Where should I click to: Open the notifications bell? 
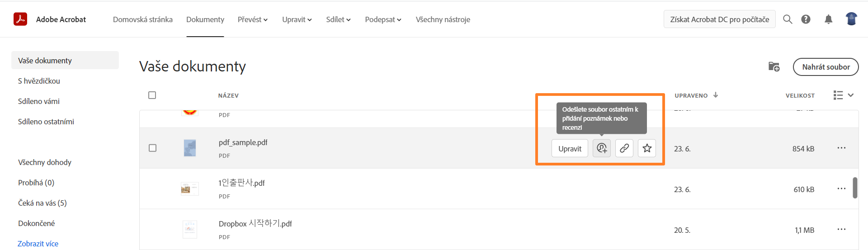[x=828, y=19]
